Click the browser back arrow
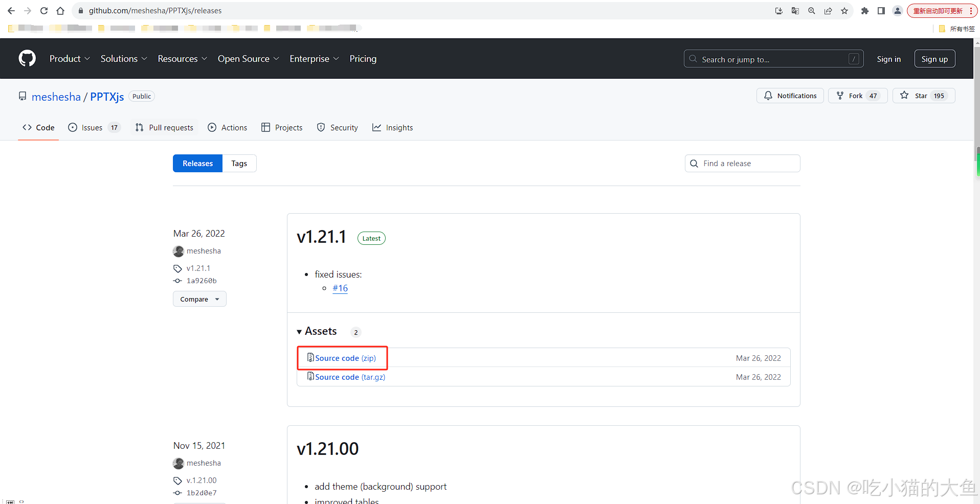The height and width of the screenshot is (504, 980). point(11,11)
